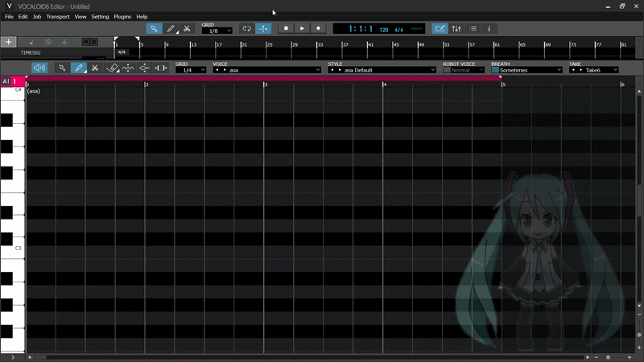
Task: Switch to next take with right arrow
Action: [x=580, y=70]
